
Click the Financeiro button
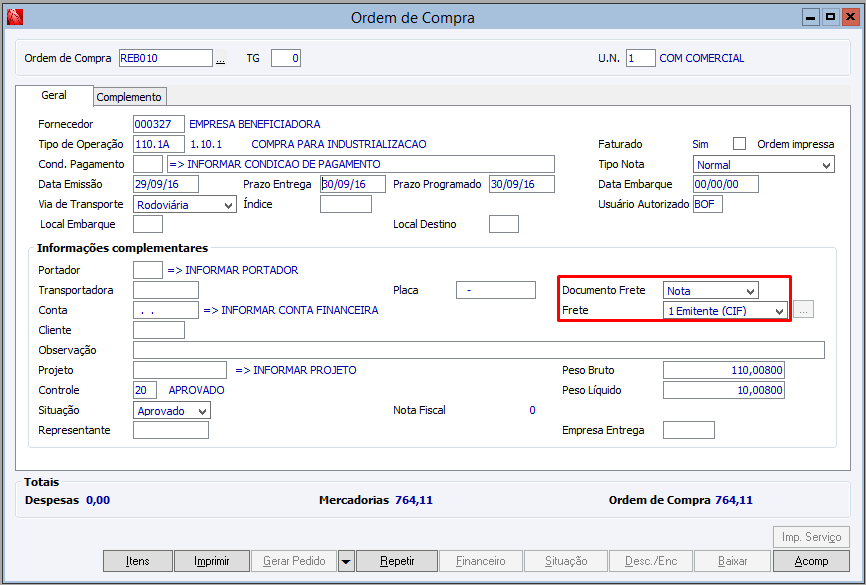480,561
